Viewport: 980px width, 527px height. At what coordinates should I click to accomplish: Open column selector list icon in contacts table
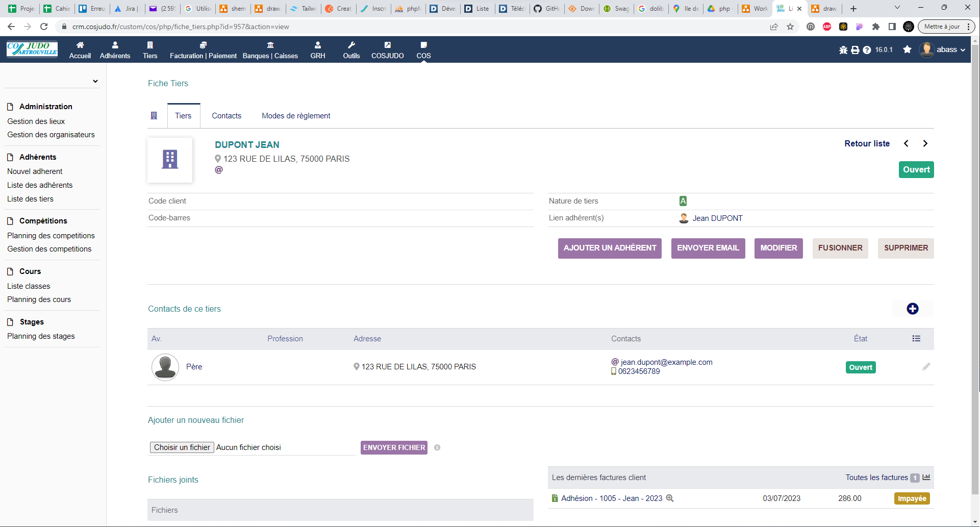pyautogui.click(x=916, y=339)
